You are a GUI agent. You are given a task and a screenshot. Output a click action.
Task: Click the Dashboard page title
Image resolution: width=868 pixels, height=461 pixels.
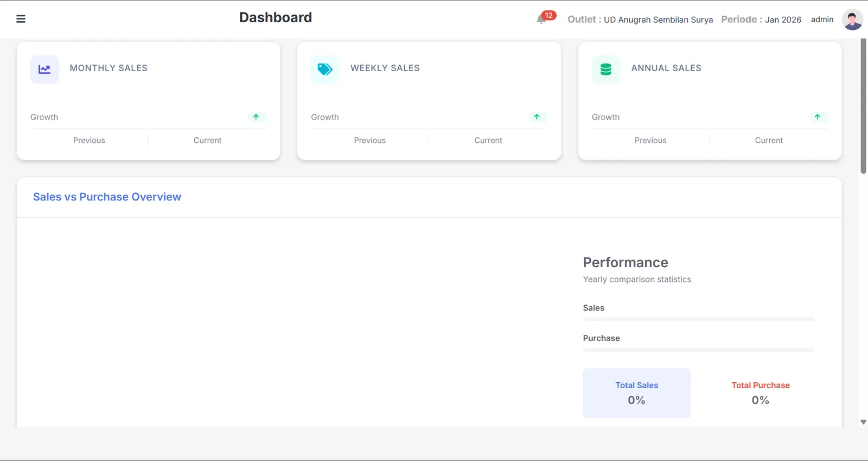tap(276, 17)
